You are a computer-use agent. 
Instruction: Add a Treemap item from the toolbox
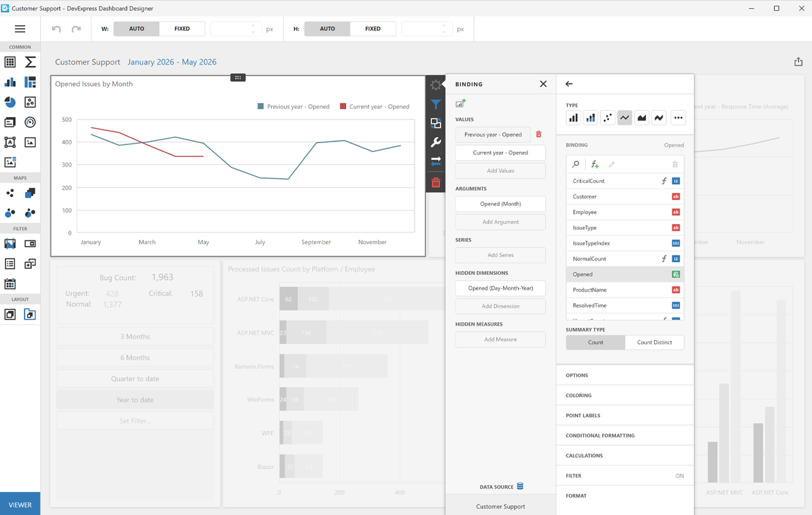[x=30, y=82]
